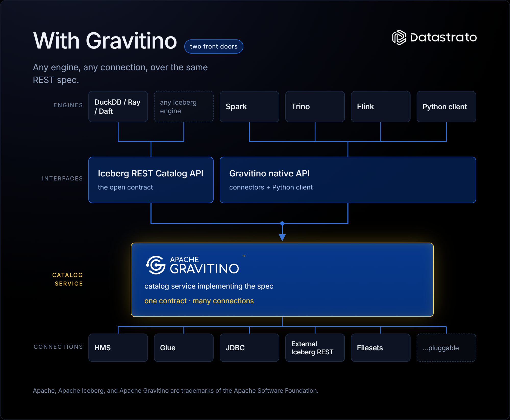This screenshot has height=420, width=510.
Task: Click the CONNECTIONS row label
Action: click(x=58, y=347)
